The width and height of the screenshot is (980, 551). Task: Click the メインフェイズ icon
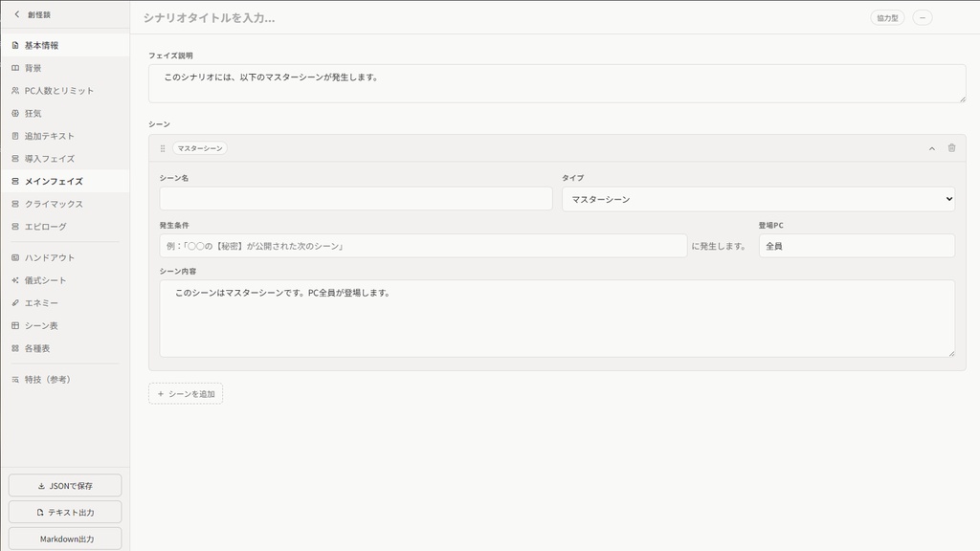15,181
